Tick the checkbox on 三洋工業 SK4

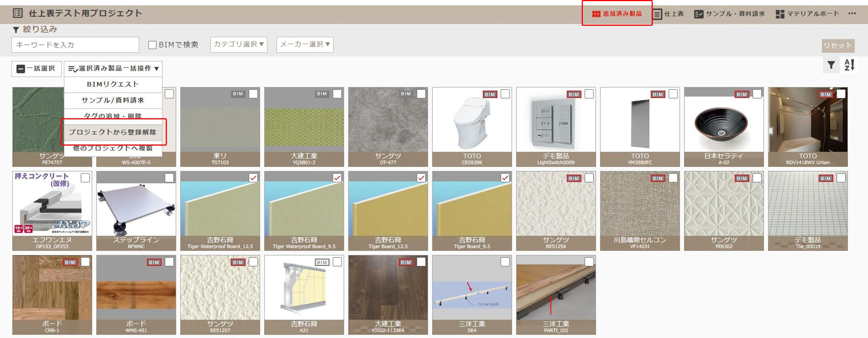click(x=505, y=262)
